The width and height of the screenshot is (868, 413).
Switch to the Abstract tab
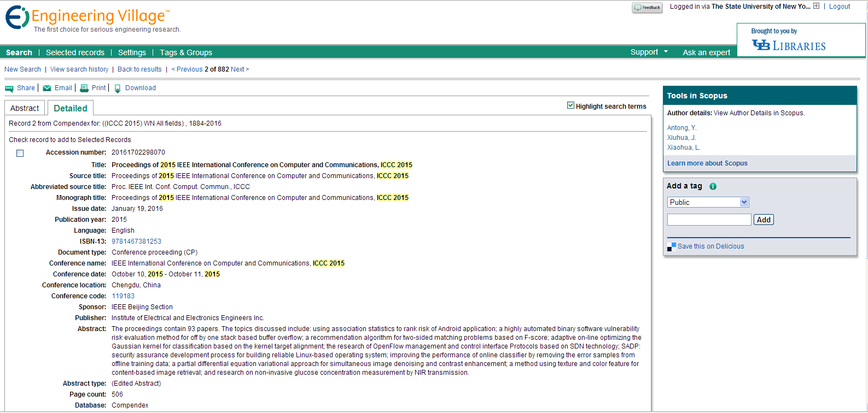(25, 108)
